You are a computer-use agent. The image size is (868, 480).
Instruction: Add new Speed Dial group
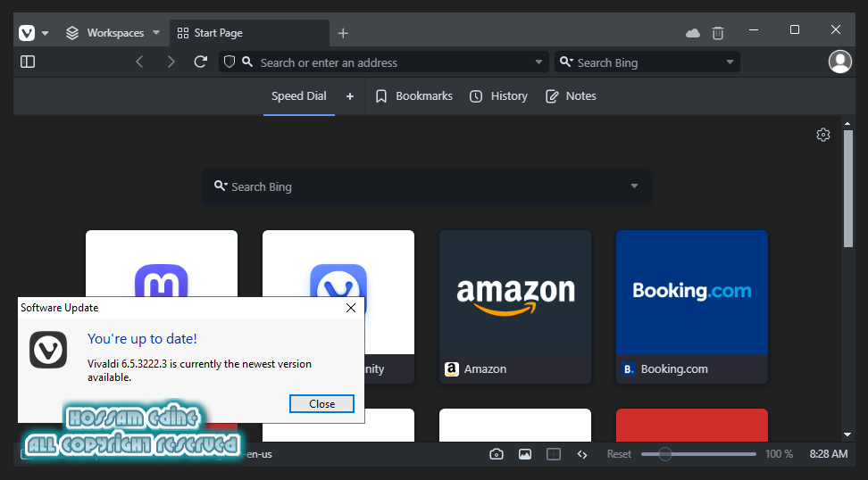(x=350, y=96)
